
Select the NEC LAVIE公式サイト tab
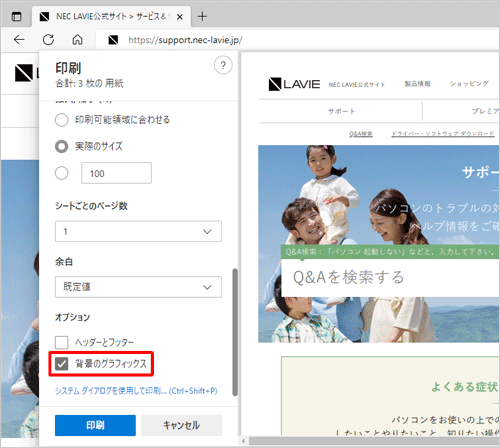coord(112,16)
